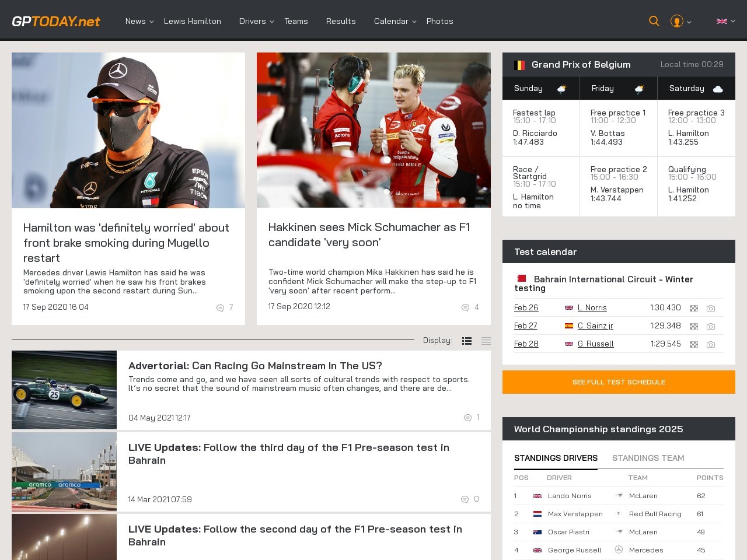The width and height of the screenshot is (747, 560).
Task: Click See Full Test Schedule button
Action: [619, 382]
